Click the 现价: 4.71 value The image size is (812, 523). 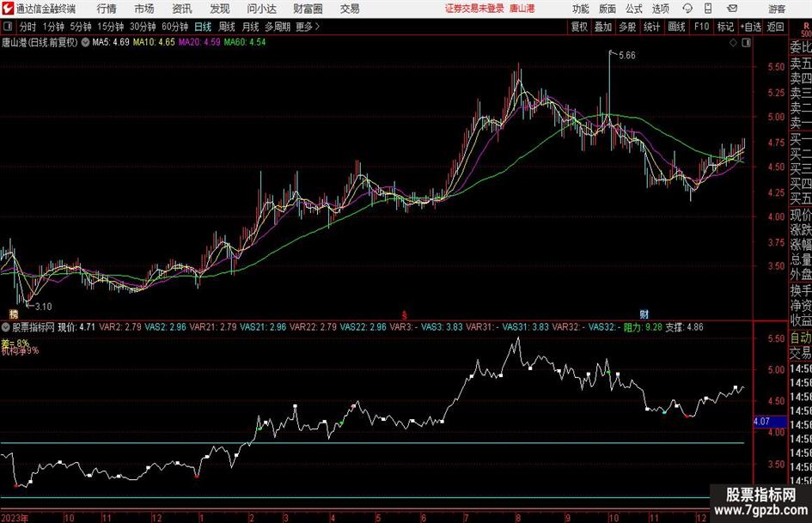point(76,327)
